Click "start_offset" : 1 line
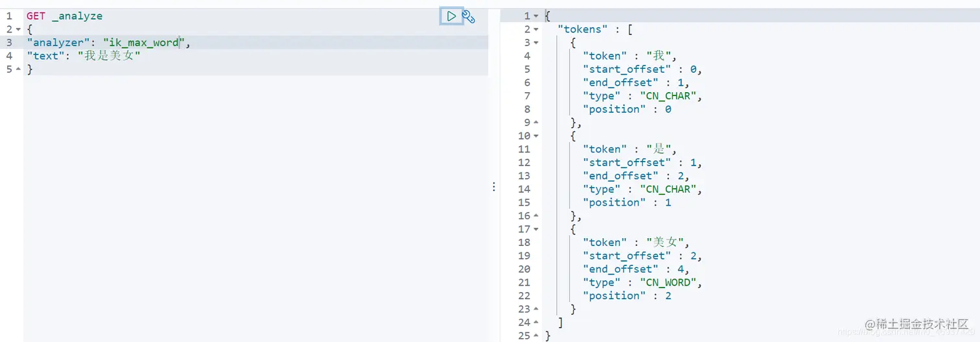 pos(642,162)
